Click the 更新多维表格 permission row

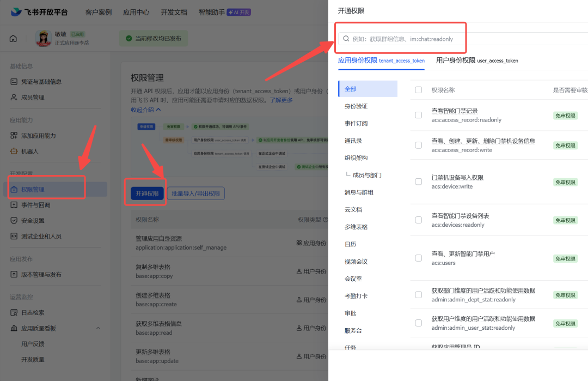click(x=230, y=356)
